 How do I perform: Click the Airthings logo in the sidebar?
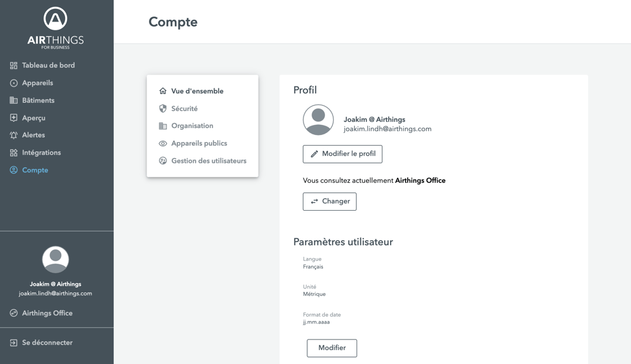click(x=56, y=28)
